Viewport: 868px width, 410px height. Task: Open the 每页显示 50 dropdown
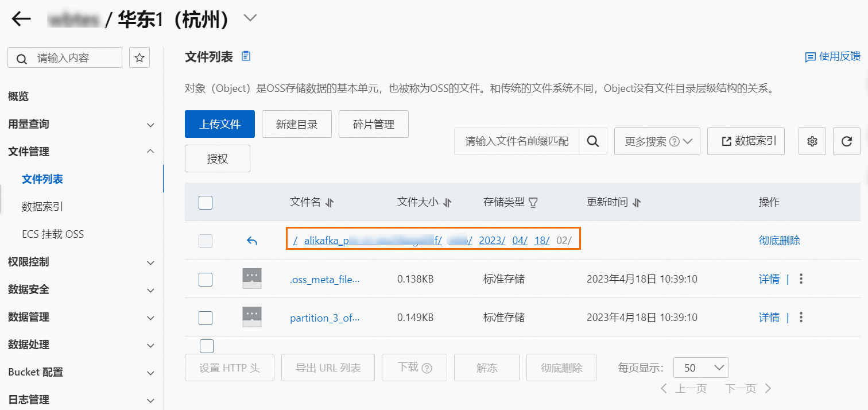pos(700,368)
